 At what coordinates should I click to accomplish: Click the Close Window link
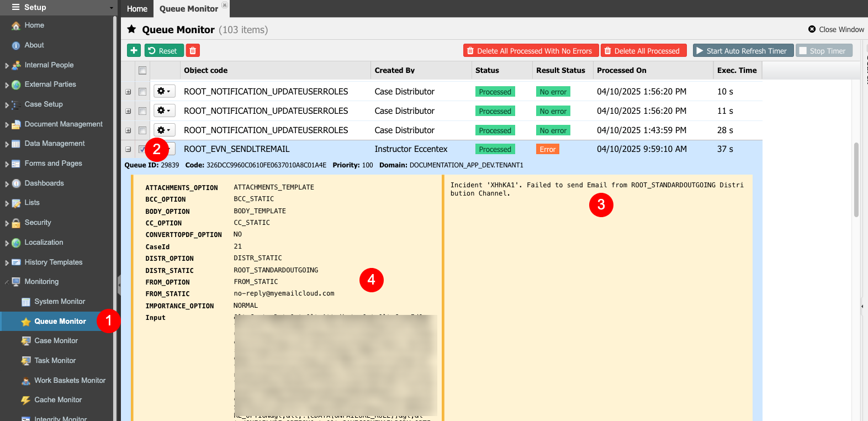(836, 29)
